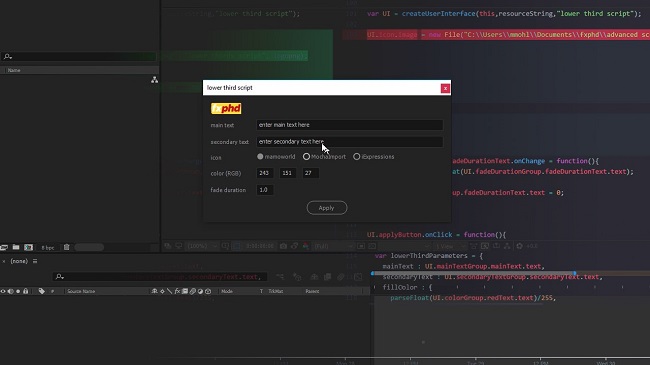Screen dimensions: 650x365
Task: Click the Source Name column header
Action: point(81,291)
